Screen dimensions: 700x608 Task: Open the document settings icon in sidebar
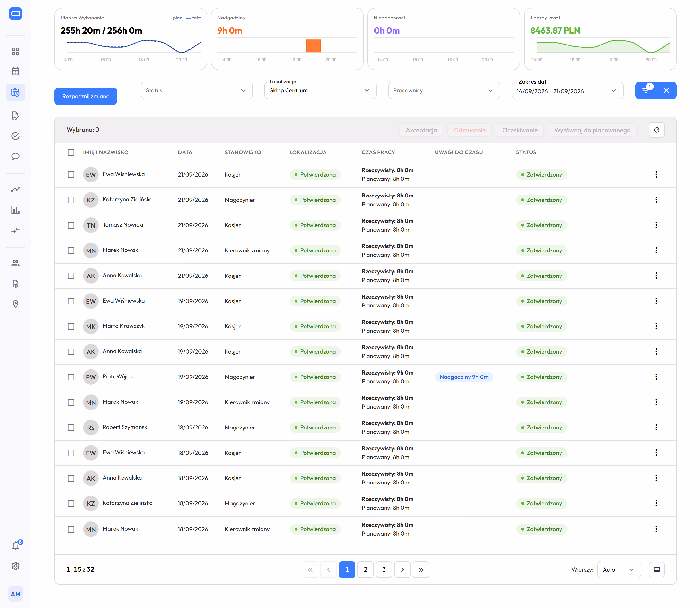[x=16, y=284]
